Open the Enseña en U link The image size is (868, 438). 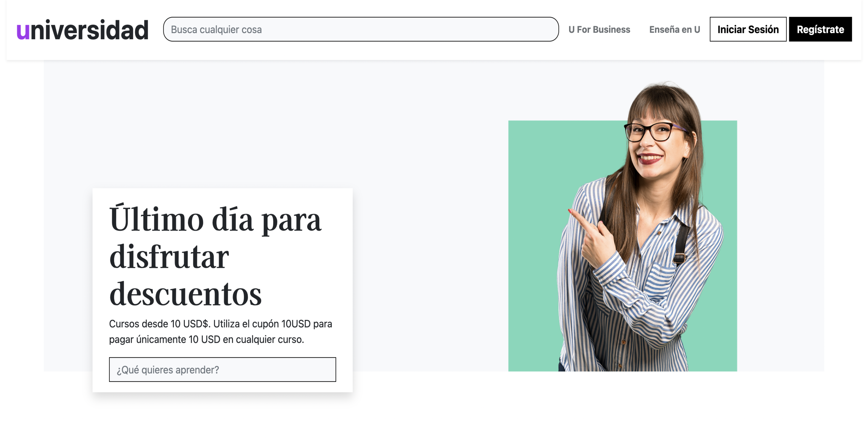click(675, 30)
